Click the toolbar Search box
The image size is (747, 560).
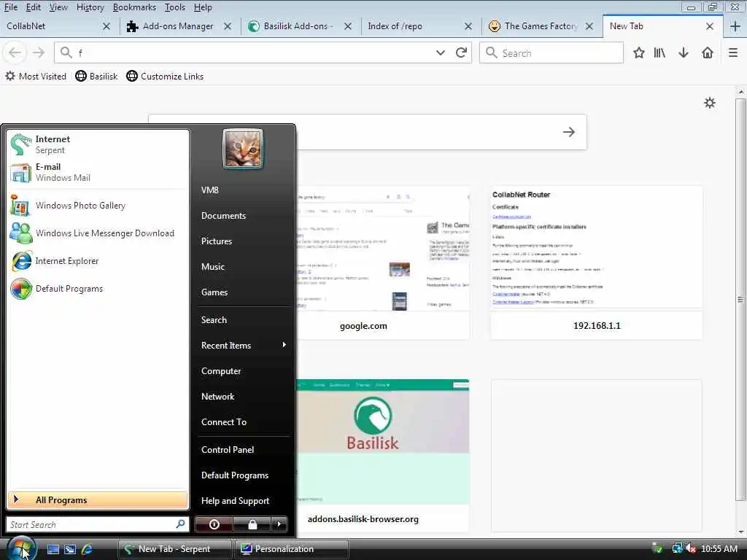(x=551, y=52)
